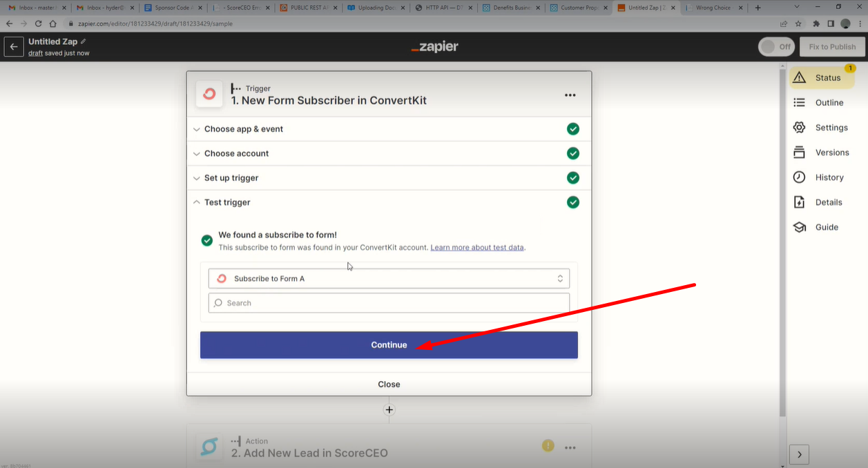Close the trigger step panel

point(389,384)
